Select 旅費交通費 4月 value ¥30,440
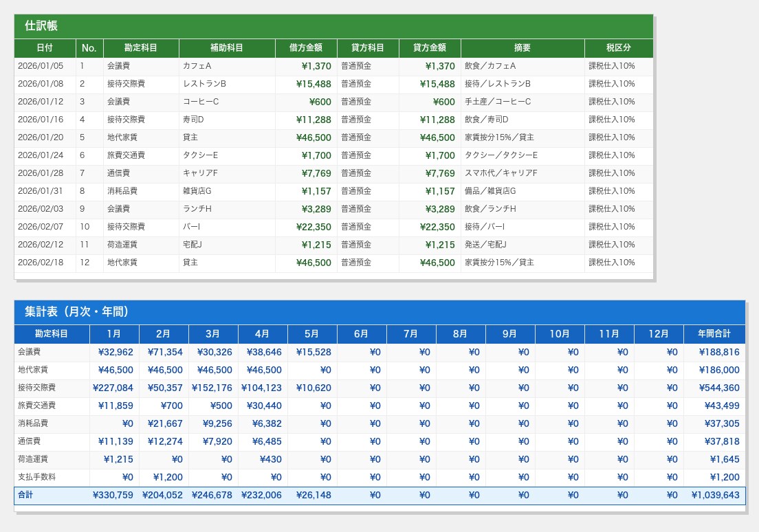This screenshot has height=532, width=759. 264,406
